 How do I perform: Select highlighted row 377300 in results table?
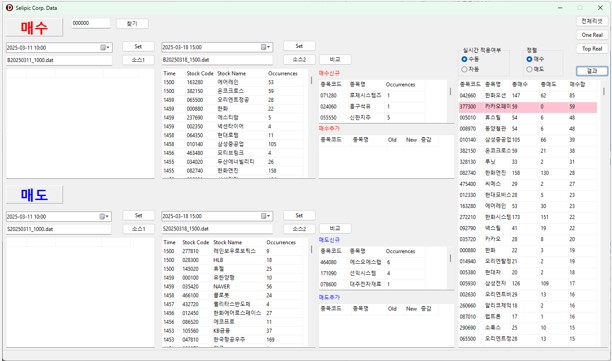(528, 107)
